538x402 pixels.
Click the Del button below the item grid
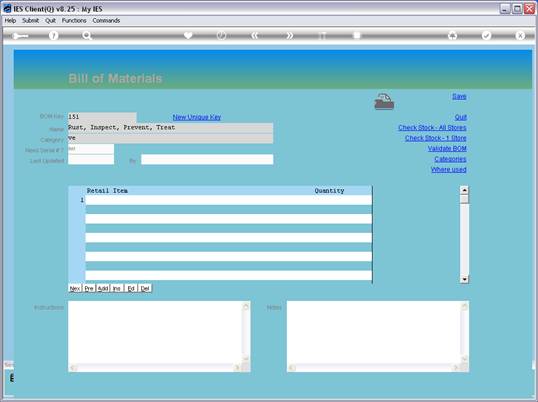pos(145,288)
